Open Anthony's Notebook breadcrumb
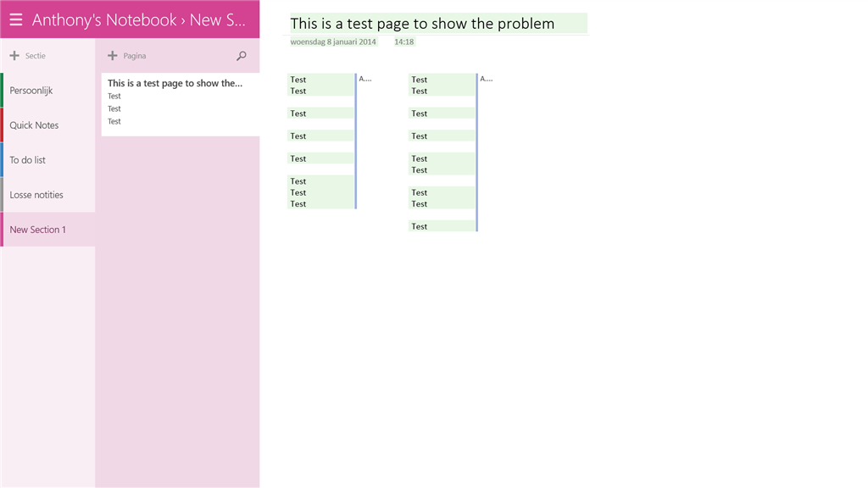Image resolution: width=868 pixels, height=488 pixels. 104,20
